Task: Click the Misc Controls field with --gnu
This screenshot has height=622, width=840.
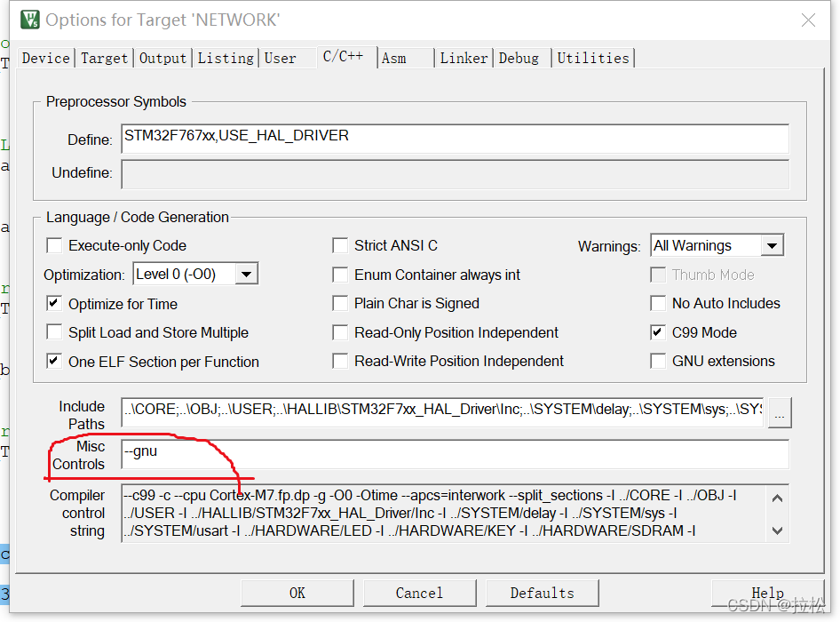Action: (455, 454)
